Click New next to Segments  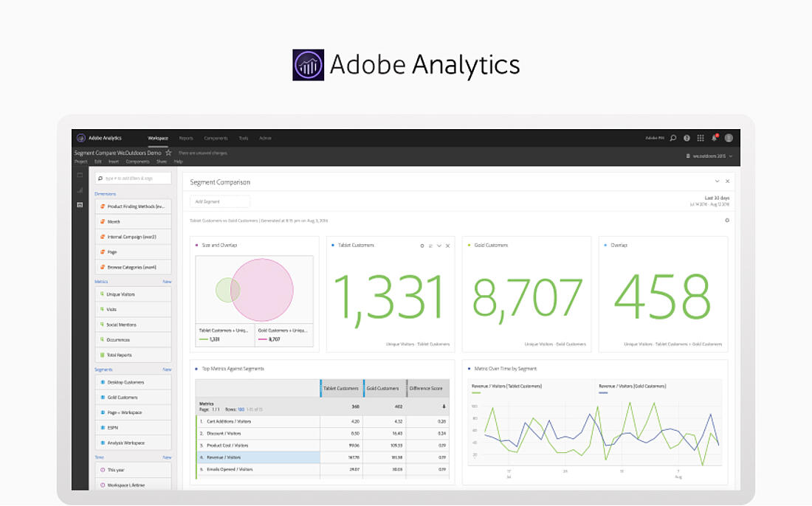(167, 370)
